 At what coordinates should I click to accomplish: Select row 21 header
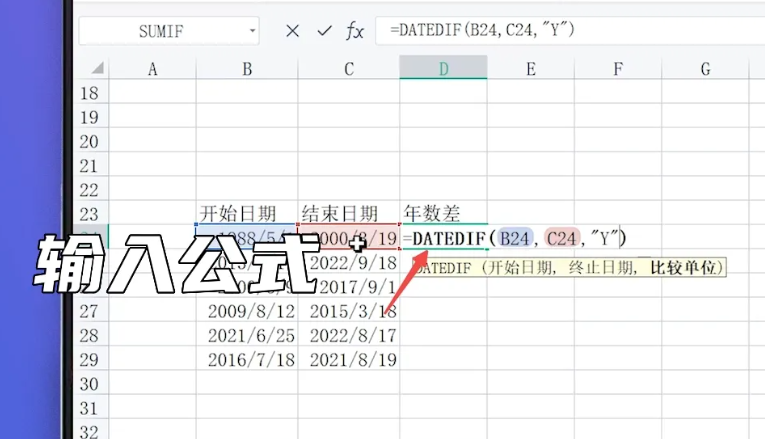coord(89,166)
